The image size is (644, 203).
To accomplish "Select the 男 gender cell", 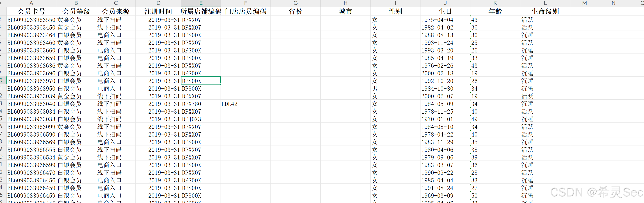I will pyautogui.click(x=395, y=89).
